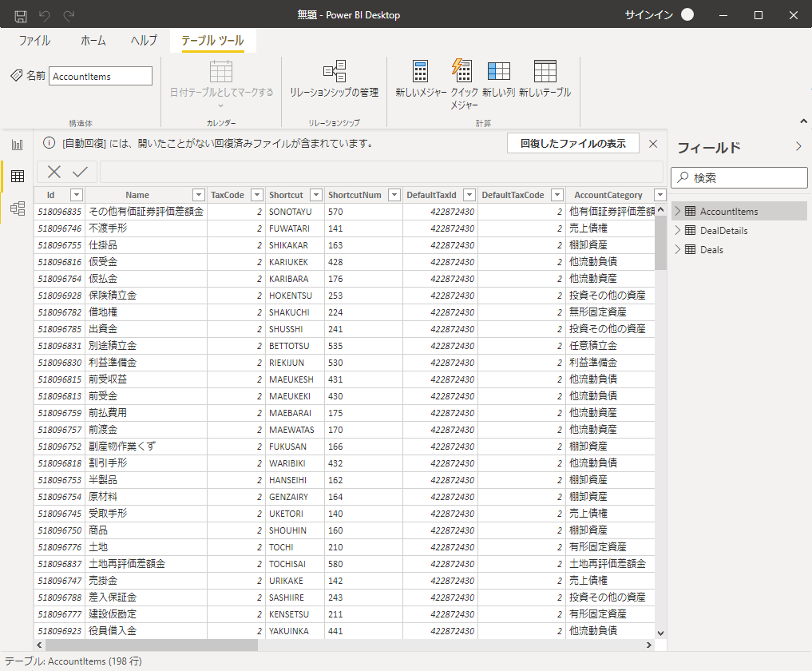Screen dimensions: 812x671
Task: Open the DefaultTaxCode column filter dropdown
Action: point(557,195)
